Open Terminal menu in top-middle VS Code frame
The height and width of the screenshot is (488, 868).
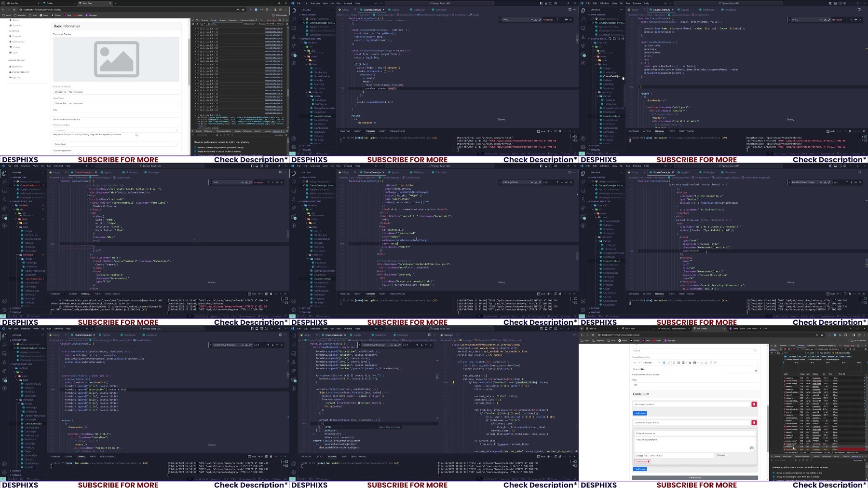click(x=348, y=3)
